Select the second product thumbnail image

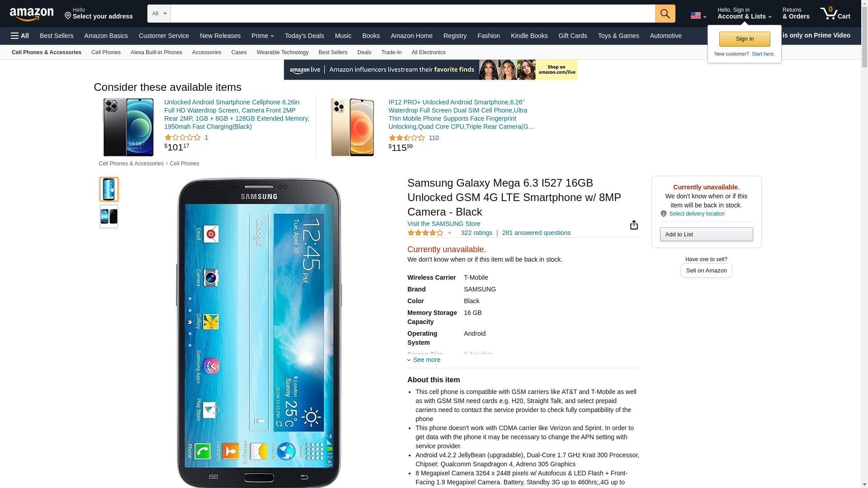click(109, 216)
